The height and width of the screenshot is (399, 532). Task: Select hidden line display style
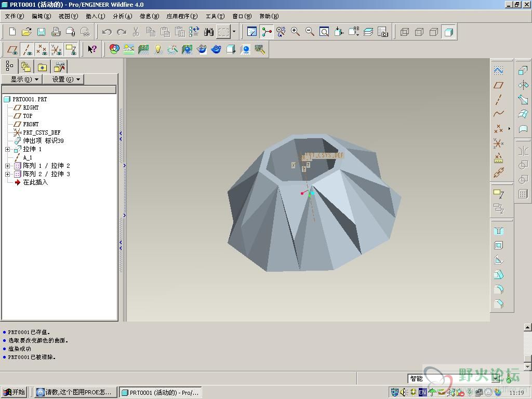coord(419,32)
